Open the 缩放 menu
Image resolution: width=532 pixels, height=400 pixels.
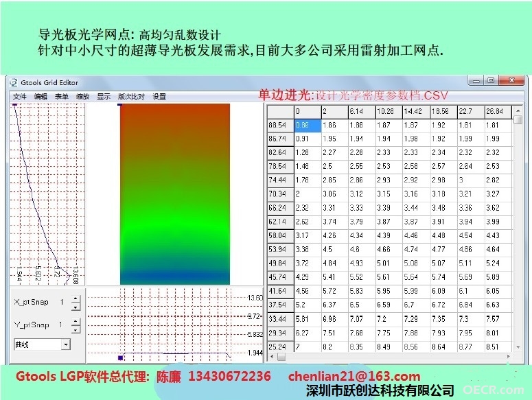coord(82,97)
